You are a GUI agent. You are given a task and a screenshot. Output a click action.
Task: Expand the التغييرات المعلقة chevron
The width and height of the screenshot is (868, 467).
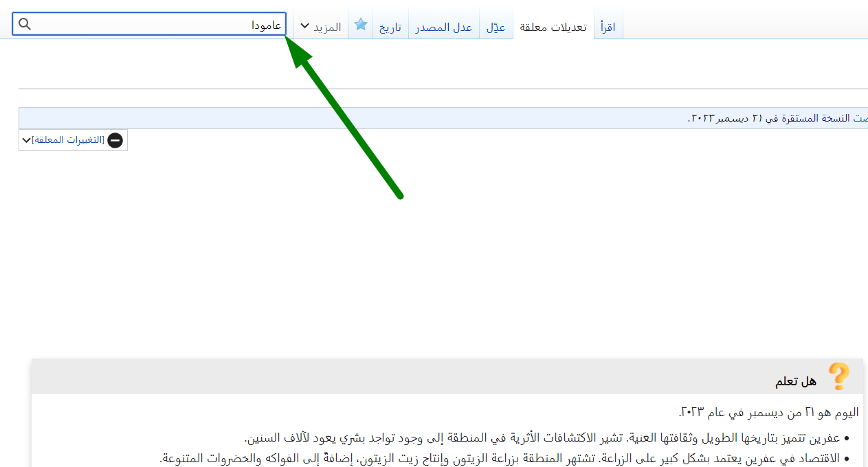point(26,140)
